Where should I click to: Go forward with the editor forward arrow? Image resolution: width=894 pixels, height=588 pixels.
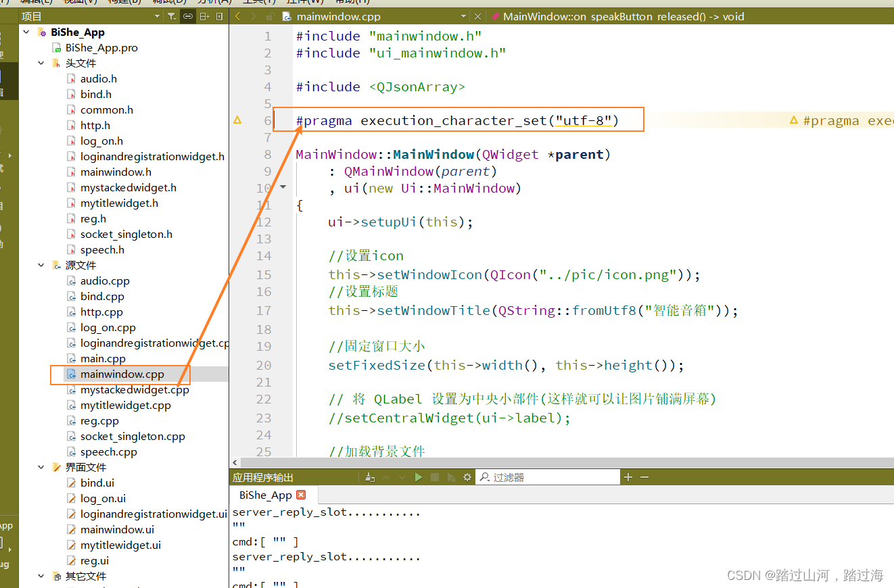[253, 16]
